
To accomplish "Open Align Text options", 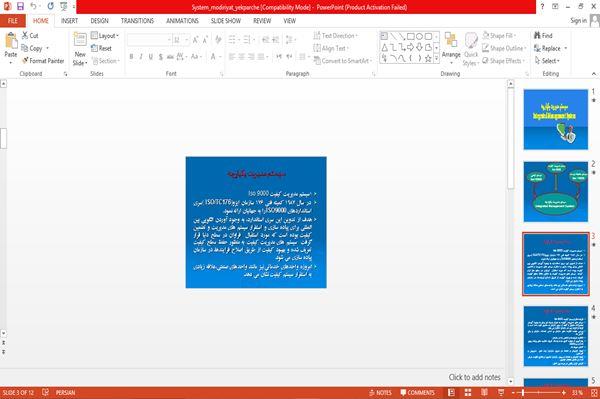I will point(331,48).
